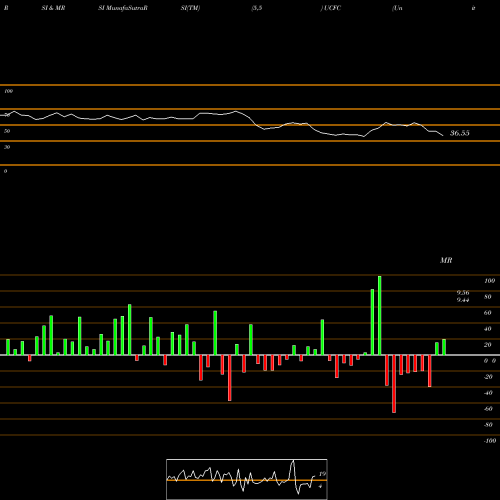Click the ') UCFC' ticker label
This screenshot has width=500, height=500.
(331, 8)
